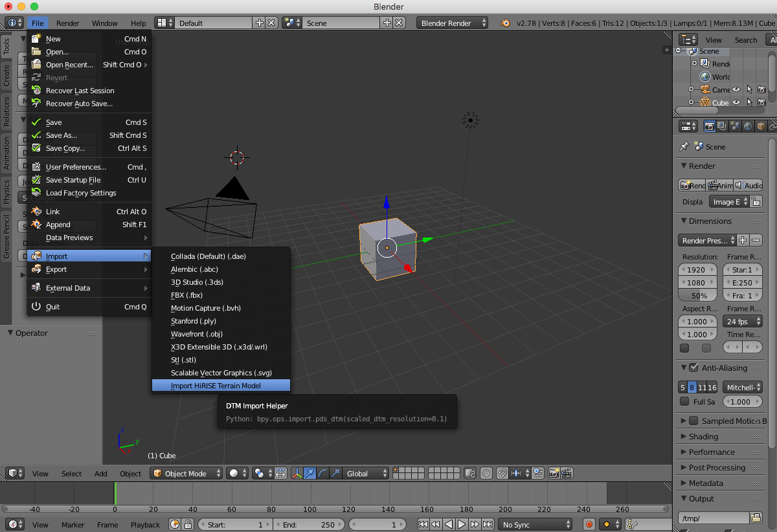The width and height of the screenshot is (777, 532).
Task: Open the World properties globe tab icon
Action: tap(748, 127)
